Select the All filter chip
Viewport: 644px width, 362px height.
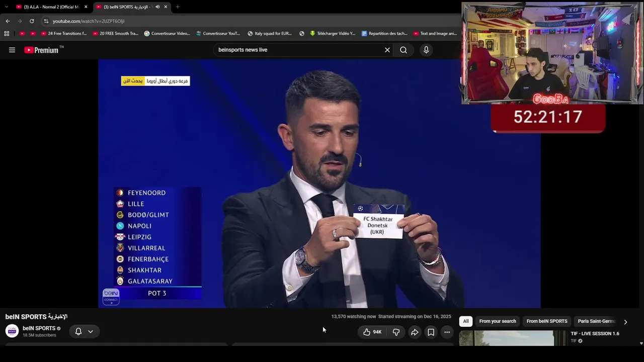click(x=466, y=321)
